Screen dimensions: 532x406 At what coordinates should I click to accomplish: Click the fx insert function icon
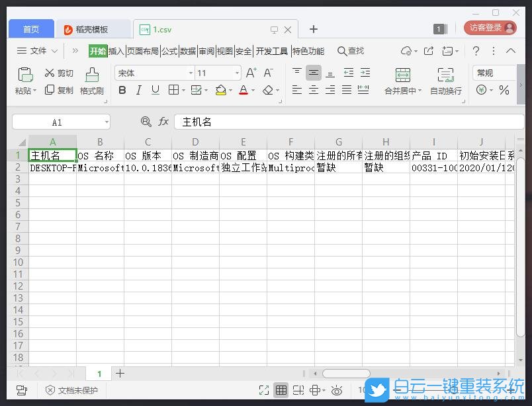pos(163,122)
